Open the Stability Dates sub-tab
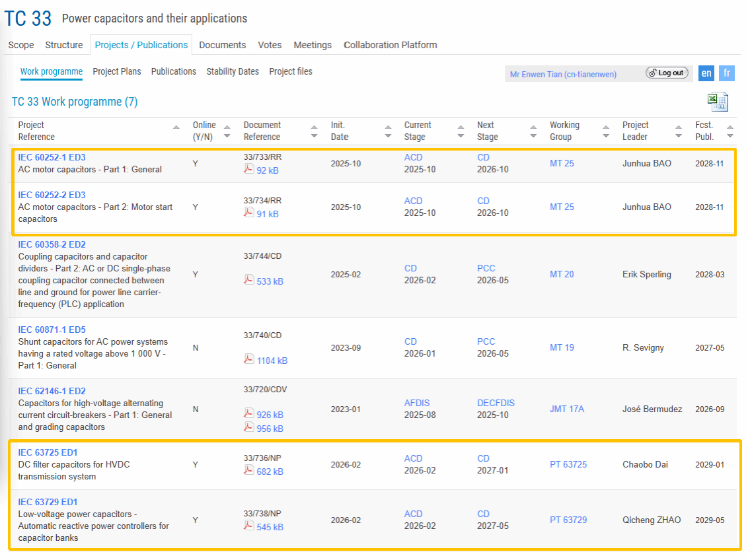 tap(233, 71)
